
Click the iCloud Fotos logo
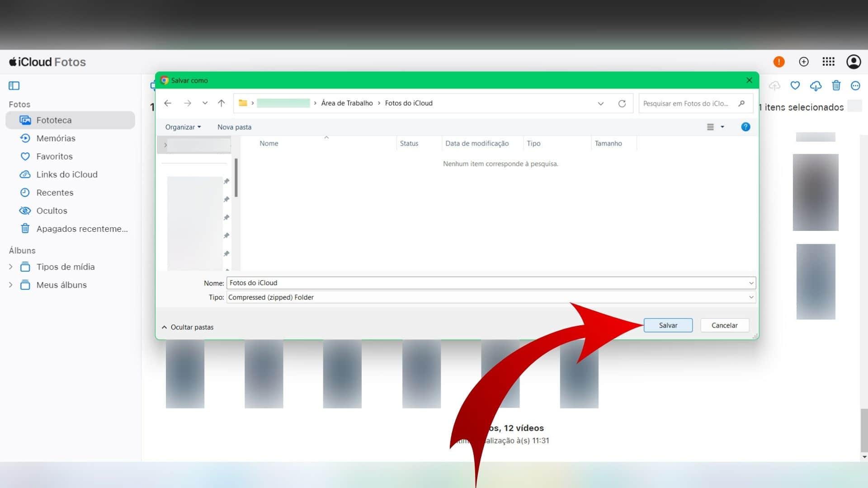(x=47, y=62)
